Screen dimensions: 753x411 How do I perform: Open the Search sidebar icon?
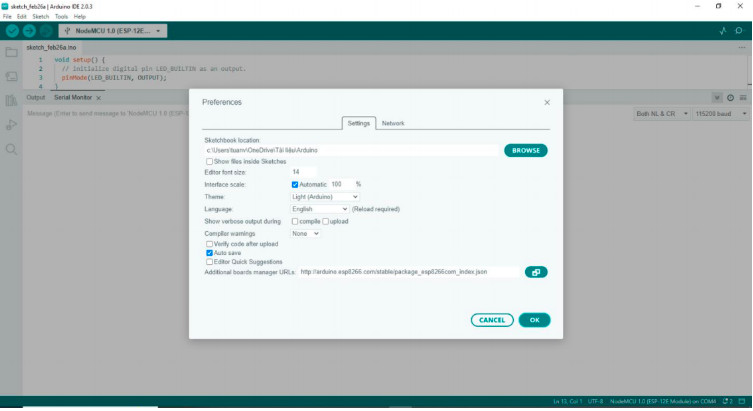(x=12, y=149)
